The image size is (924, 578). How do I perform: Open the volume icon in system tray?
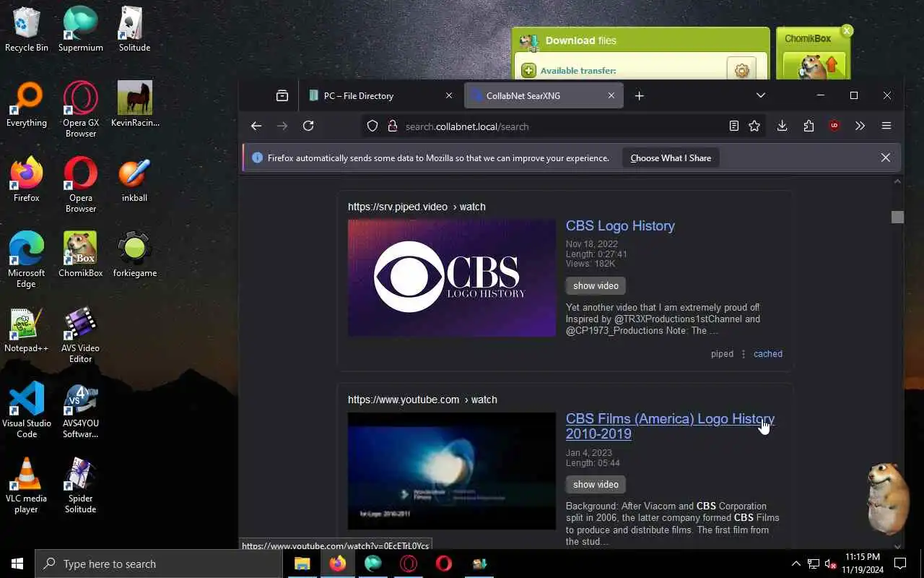pyautogui.click(x=831, y=564)
